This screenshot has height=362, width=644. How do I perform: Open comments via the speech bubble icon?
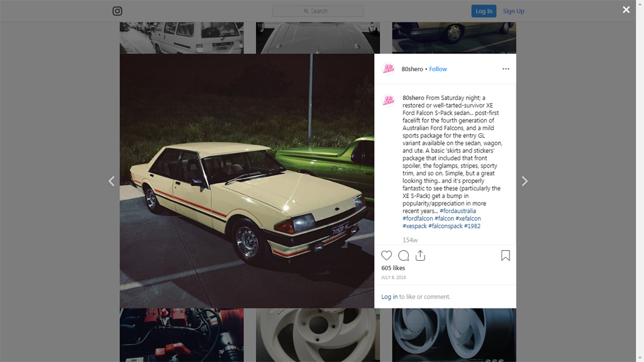click(x=404, y=255)
